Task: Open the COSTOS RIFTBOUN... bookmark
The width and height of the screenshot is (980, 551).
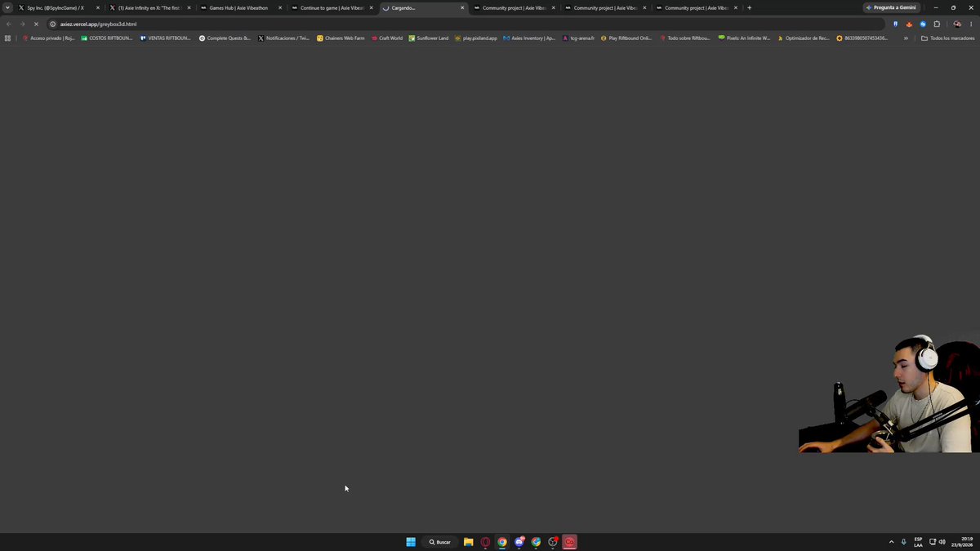Action: click(x=107, y=38)
